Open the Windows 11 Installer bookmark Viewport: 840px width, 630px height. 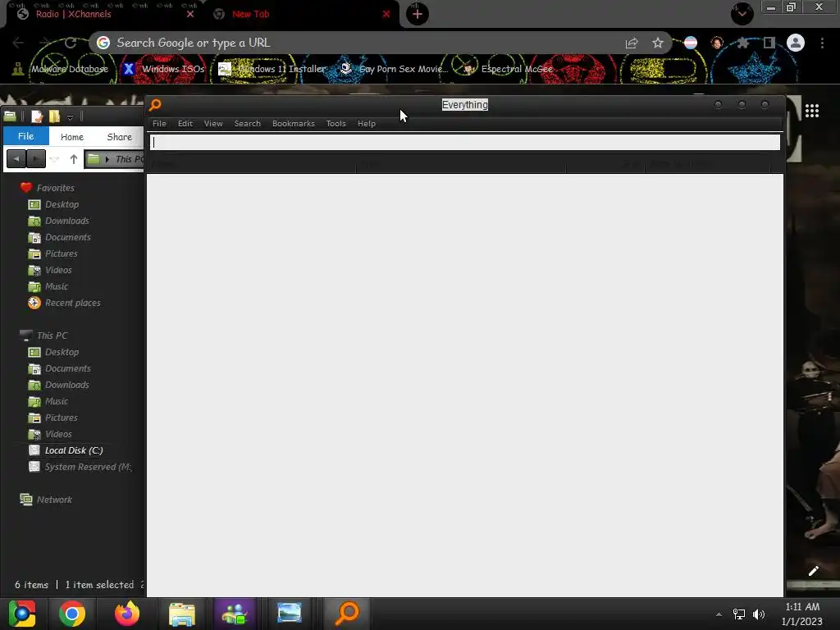(x=272, y=69)
